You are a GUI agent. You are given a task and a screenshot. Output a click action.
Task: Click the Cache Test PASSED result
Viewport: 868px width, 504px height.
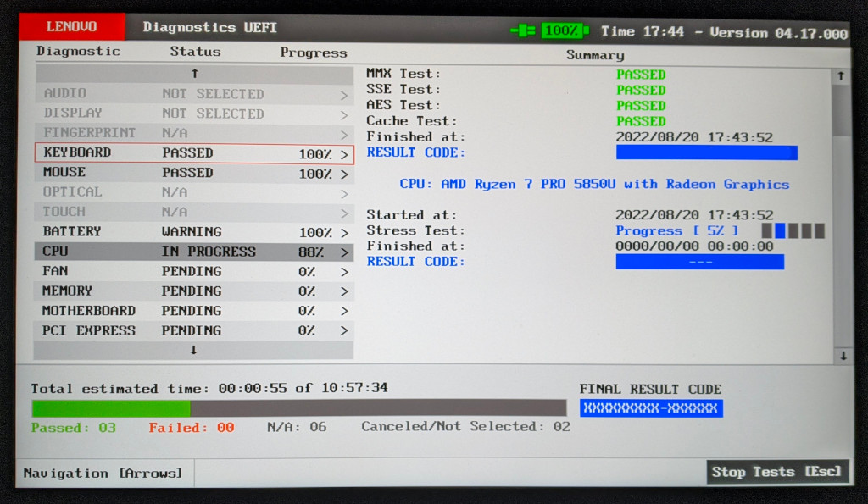pyautogui.click(x=641, y=121)
